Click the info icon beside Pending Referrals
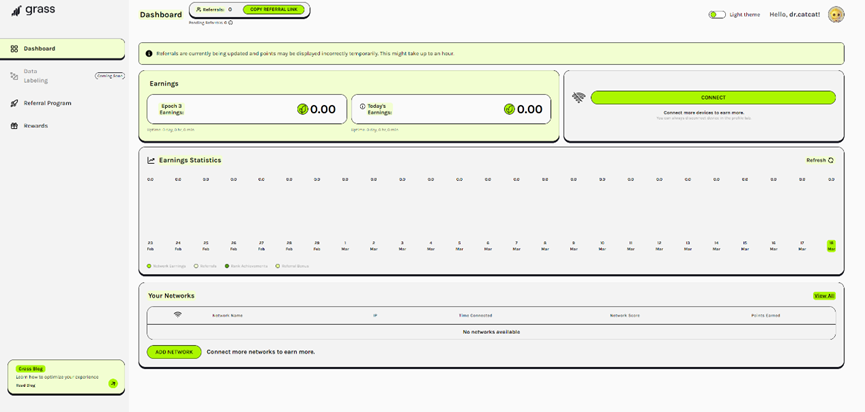 click(231, 22)
